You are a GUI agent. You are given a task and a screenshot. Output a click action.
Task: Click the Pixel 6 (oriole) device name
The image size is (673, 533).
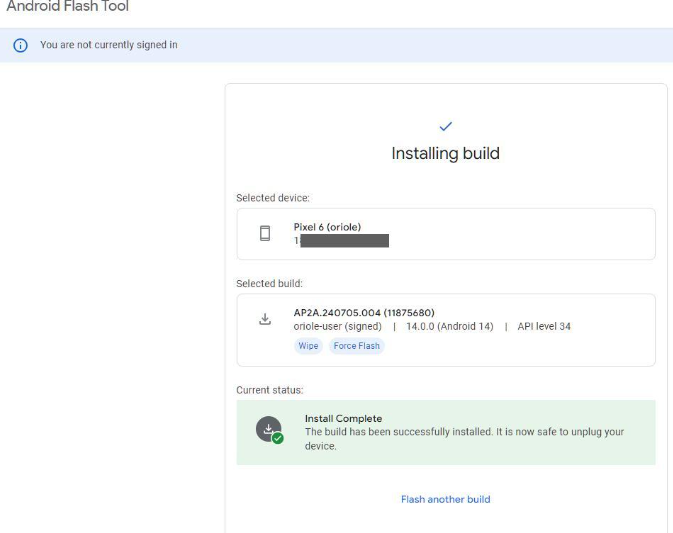327,227
